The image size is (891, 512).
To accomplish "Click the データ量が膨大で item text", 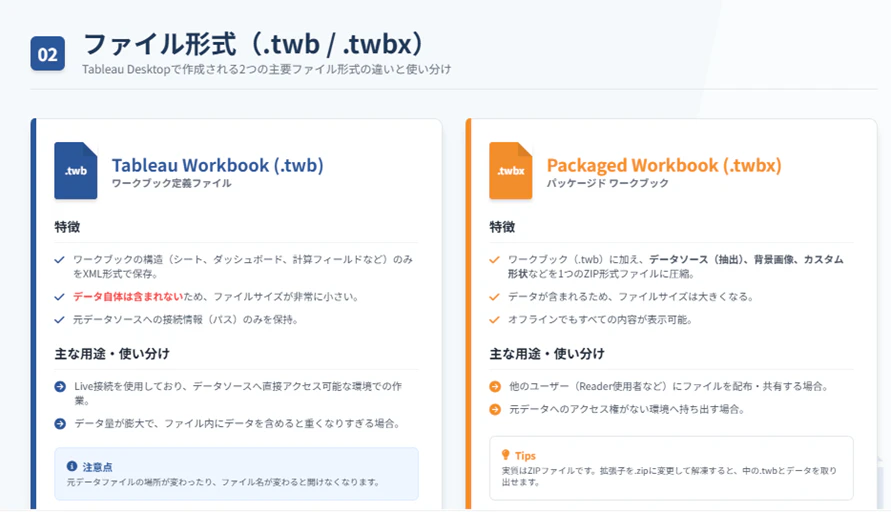I will click(238, 423).
